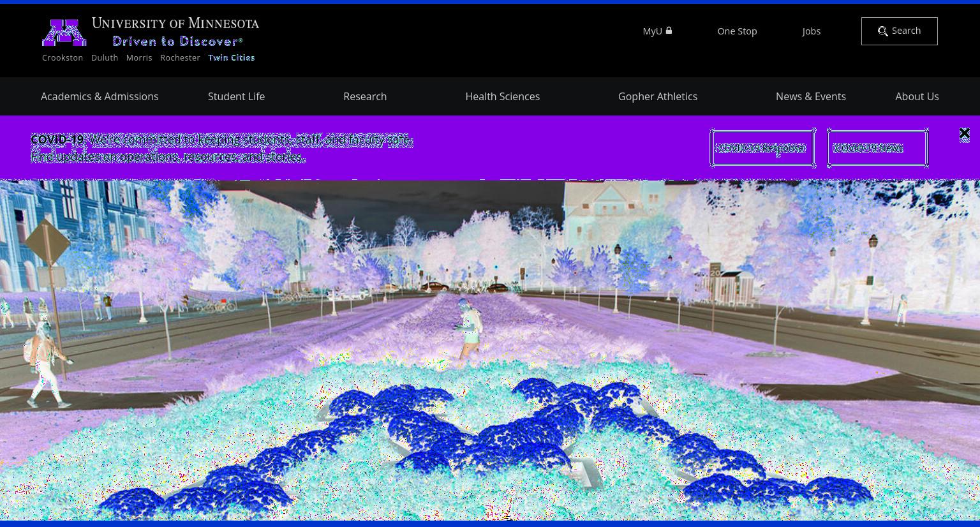
Task: Go to the Rochester campus link
Action: [180, 57]
